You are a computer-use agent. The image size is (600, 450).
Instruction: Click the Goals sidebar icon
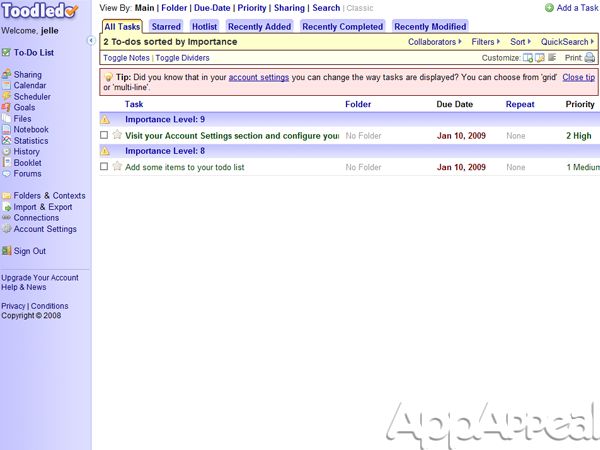[x=6, y=107]
